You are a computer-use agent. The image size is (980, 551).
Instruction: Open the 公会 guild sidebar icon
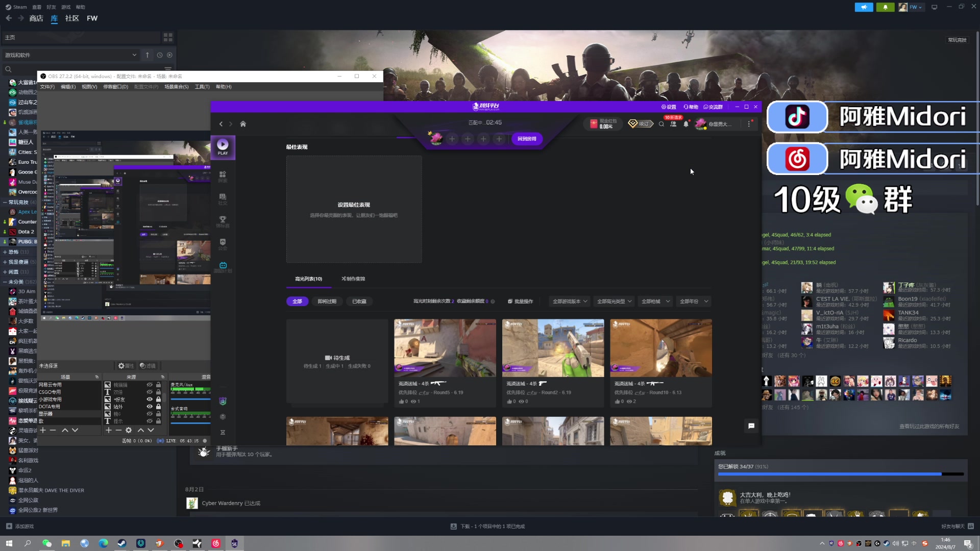pos(223,244)
